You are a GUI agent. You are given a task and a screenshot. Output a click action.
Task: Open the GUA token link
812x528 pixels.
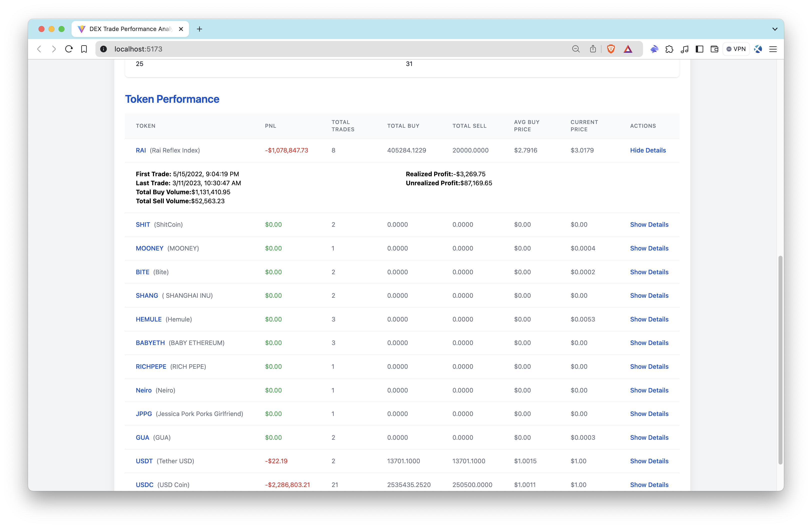click(142, 437)
